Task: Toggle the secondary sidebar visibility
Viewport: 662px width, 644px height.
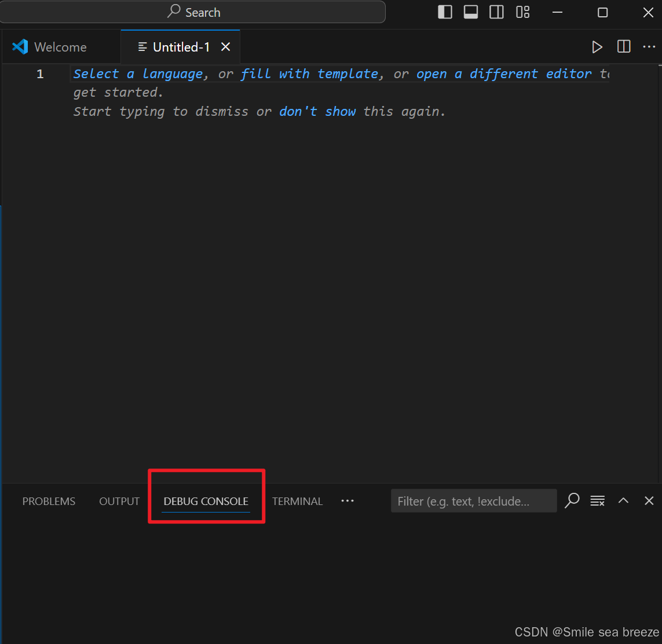Action: pyautogui.click(x=496, y=12)
